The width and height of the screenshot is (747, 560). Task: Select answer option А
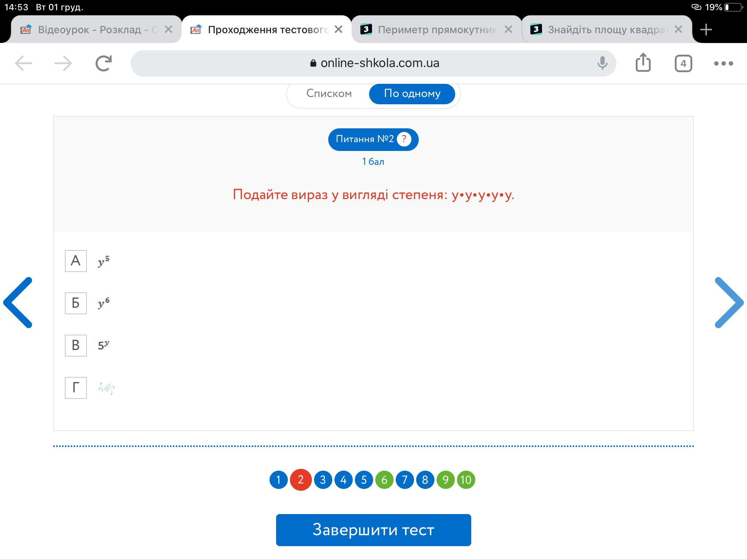click(76, 261)
